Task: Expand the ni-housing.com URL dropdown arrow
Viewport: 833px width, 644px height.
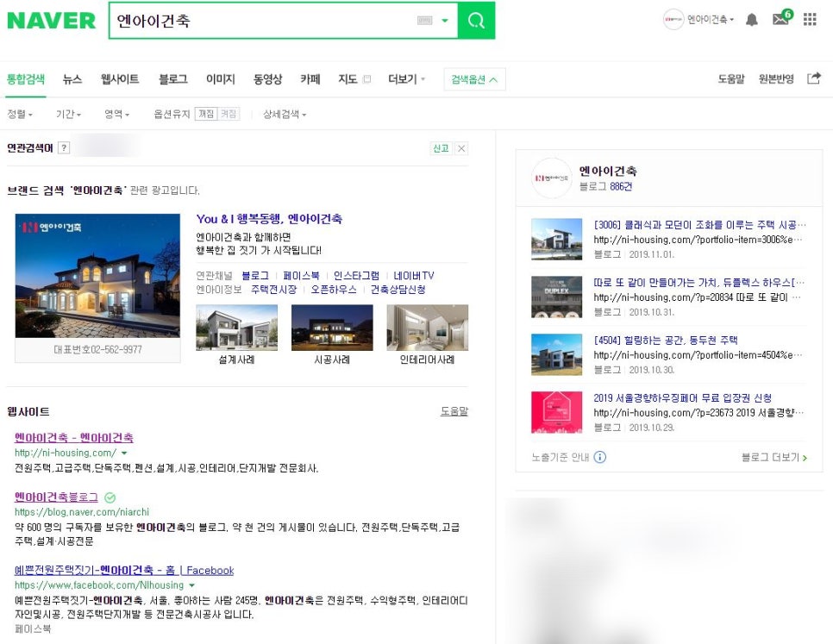Action: [124, 453]
